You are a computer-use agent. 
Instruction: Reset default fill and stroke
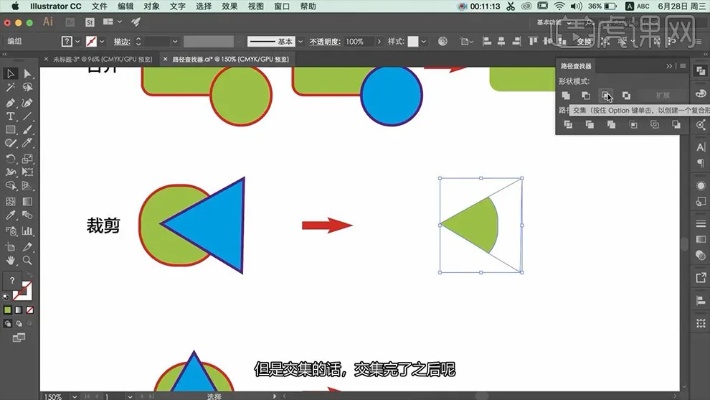click(6, 297)
